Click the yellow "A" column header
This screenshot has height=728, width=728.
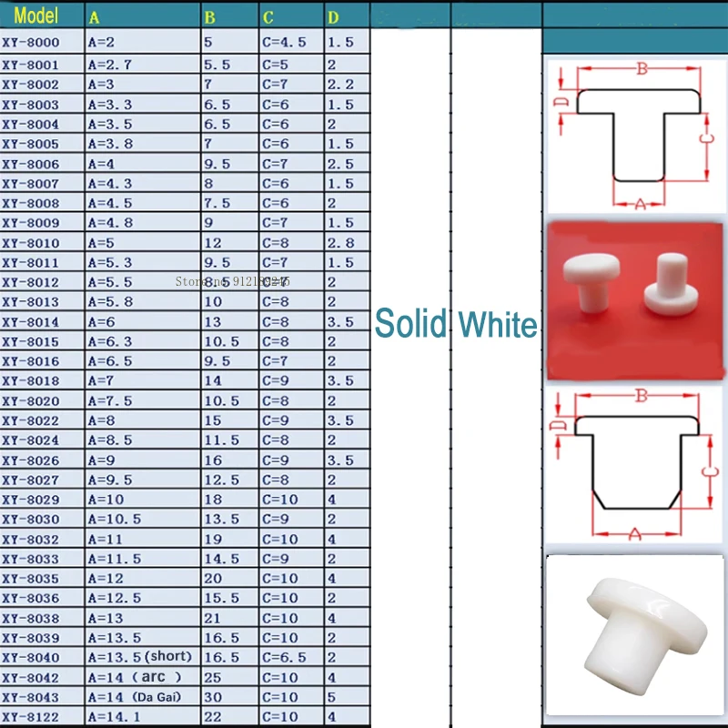94,17
